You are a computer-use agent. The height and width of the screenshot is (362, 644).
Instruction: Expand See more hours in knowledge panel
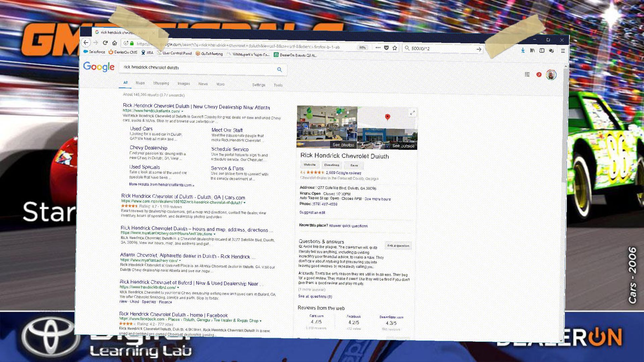pos(378,199)
